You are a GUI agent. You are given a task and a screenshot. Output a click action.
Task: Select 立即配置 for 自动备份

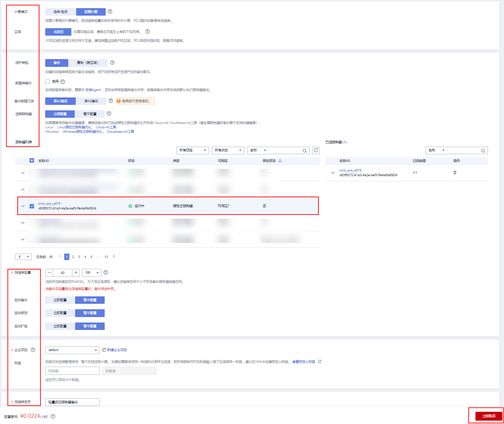click(60, 300)
